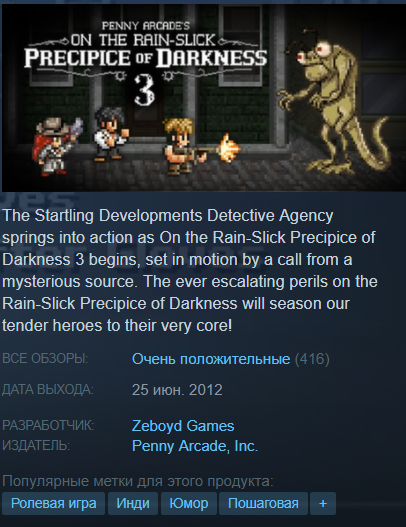Open the Zeboyd Games developer link

(x=183, y=426)
